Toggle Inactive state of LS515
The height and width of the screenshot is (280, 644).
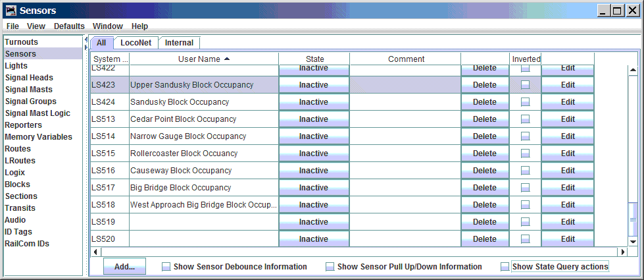(x=314, y=154)
